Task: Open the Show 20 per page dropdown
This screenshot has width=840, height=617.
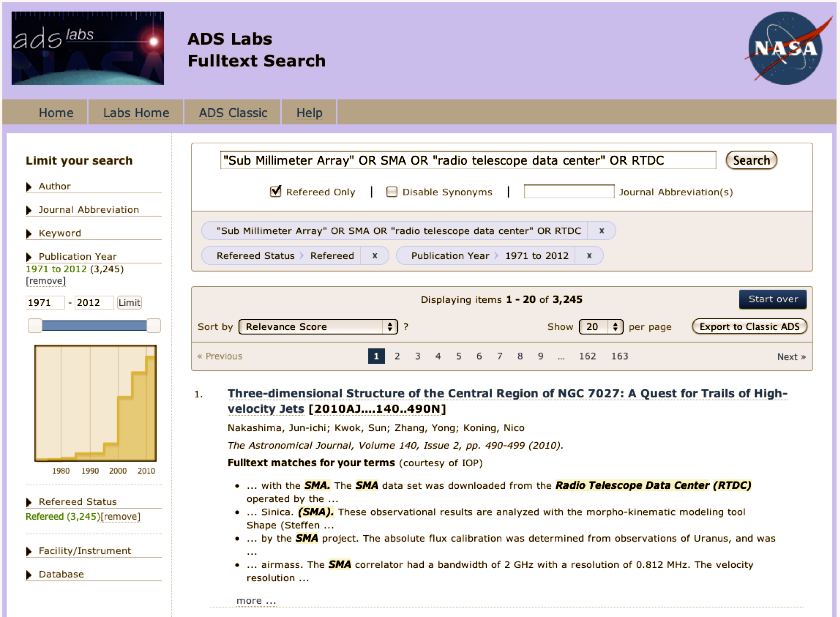Action: click(600, 327)
